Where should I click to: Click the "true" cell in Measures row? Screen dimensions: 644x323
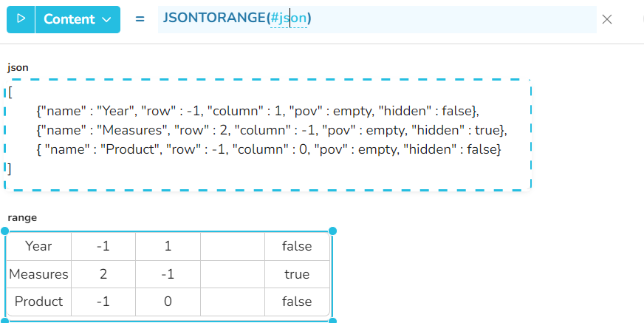(297, 274)
